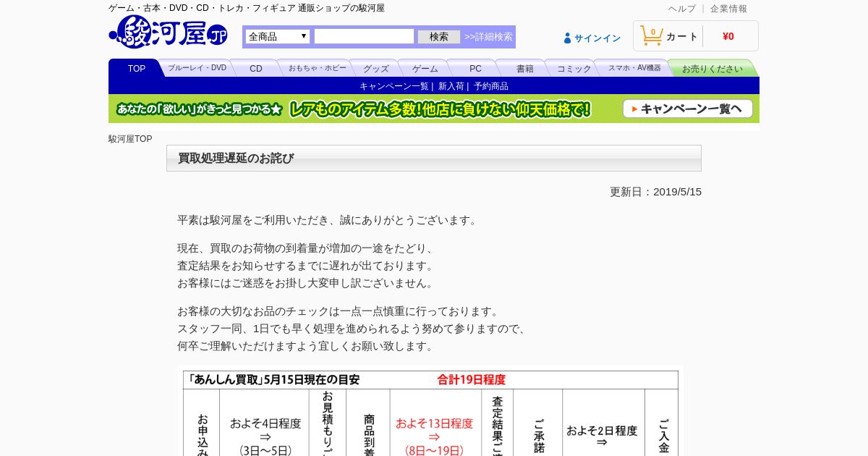Open the shopping cart icon
Screen dimensions: 868x456
(x=652, y=35)
